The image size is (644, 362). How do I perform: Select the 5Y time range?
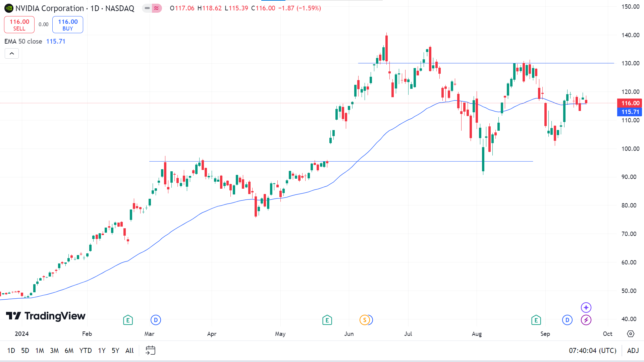tap(115, 351)
